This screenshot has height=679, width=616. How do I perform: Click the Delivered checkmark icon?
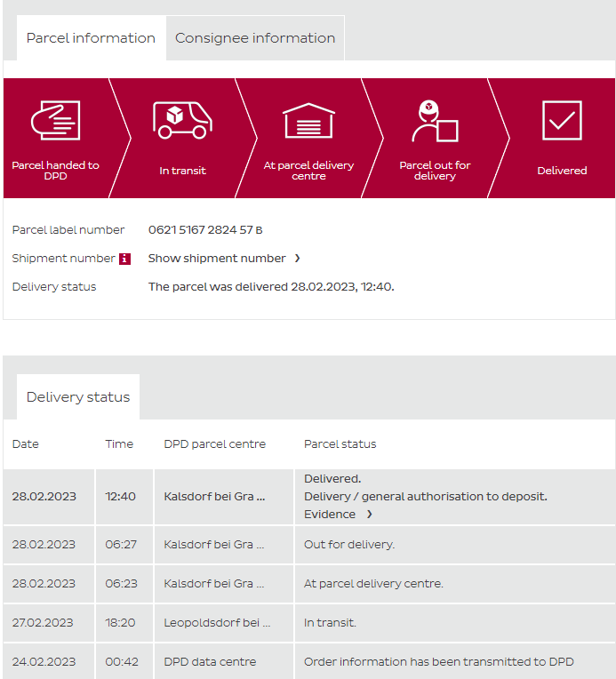(x=562, y=120)
